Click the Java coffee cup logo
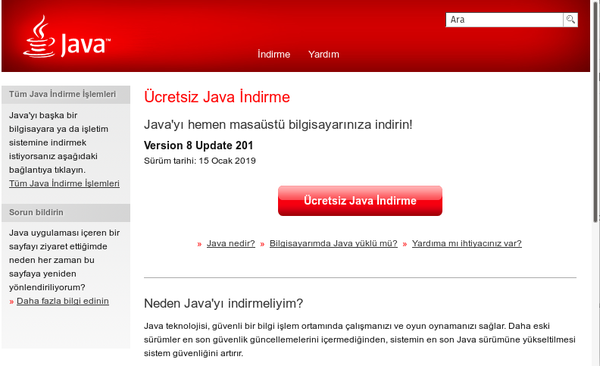The width and height of the screenshot is (600, 366). tap(67, 36)
